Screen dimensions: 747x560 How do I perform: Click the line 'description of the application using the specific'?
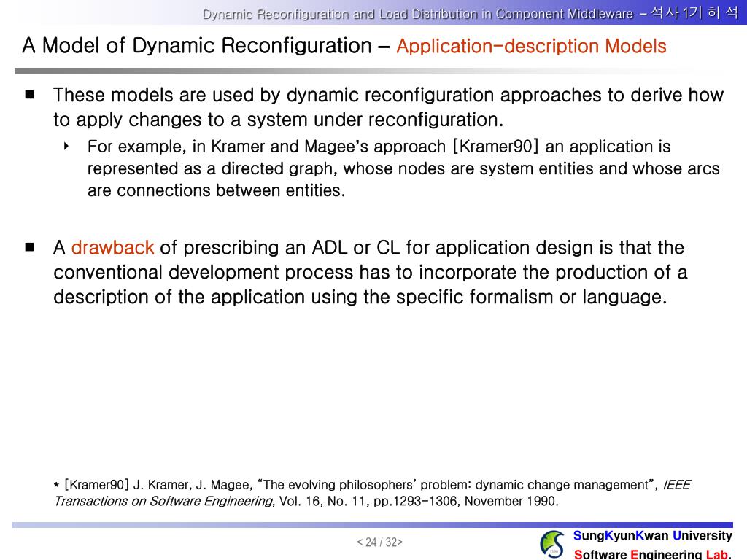click(360, 297)
